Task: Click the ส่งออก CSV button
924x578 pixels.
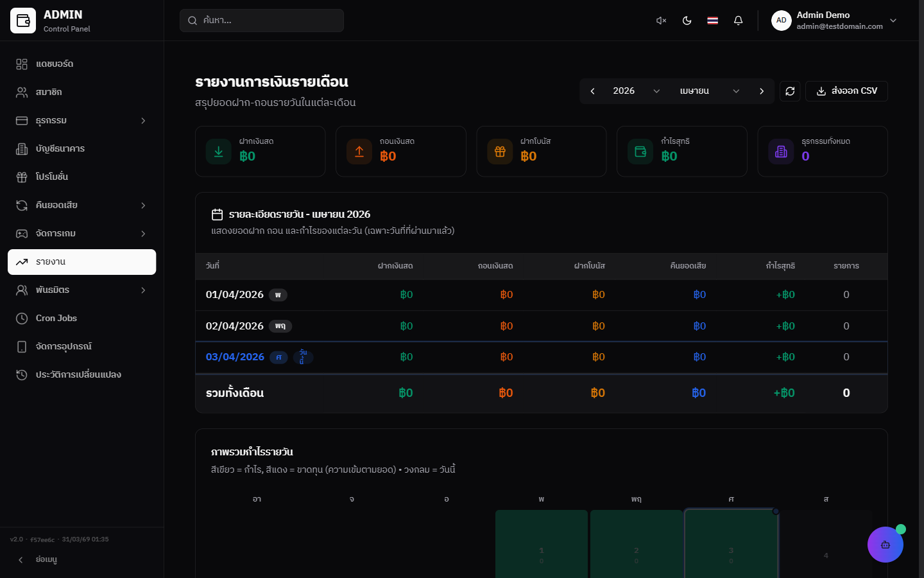Action: pos(846,91)
